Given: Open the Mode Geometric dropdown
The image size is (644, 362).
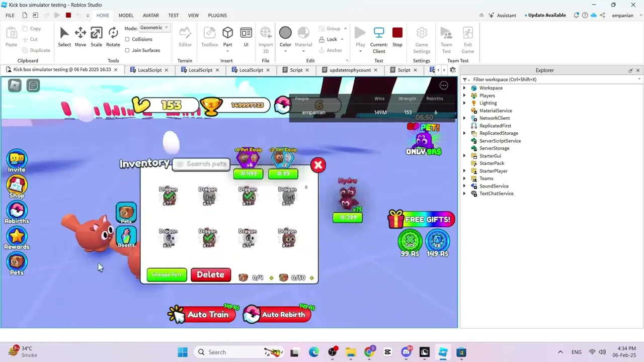Looking at the screenshot, I should 154,28.
